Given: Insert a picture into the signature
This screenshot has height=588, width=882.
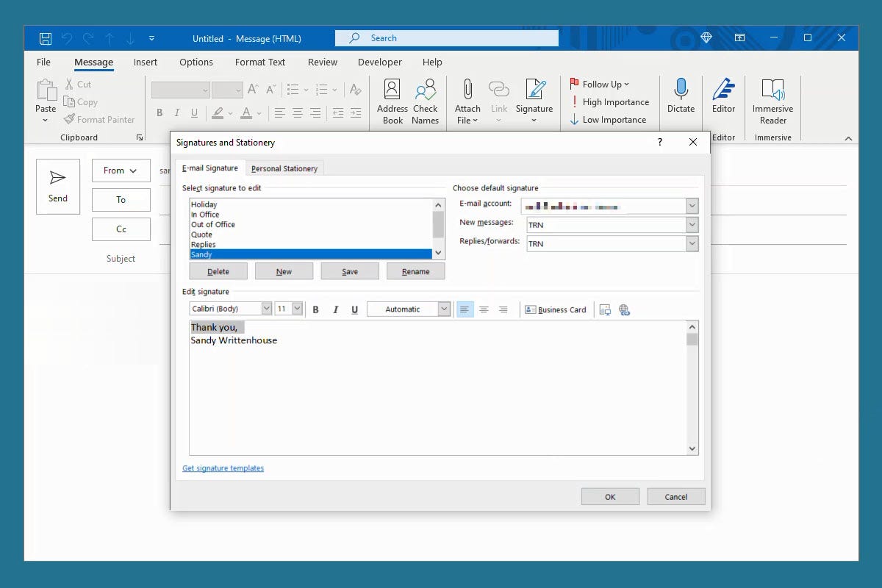Looking at the screenshot, I should coord(606,309).
